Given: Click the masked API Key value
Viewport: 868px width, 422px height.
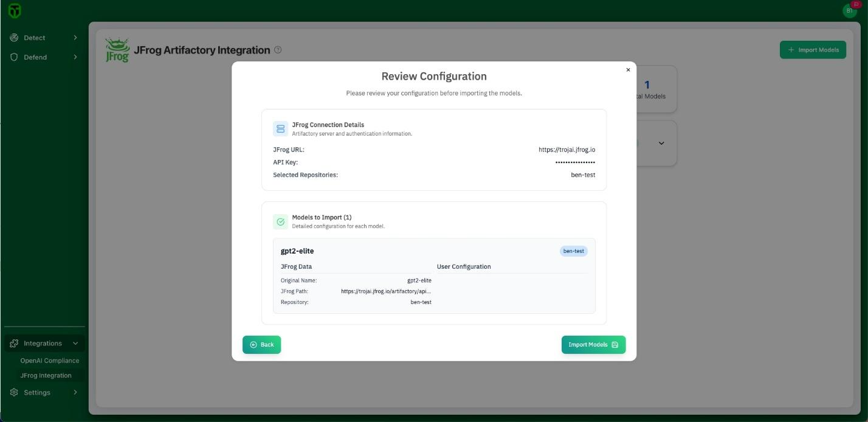Looking at the screenshot, I should (x=575, y=162).
